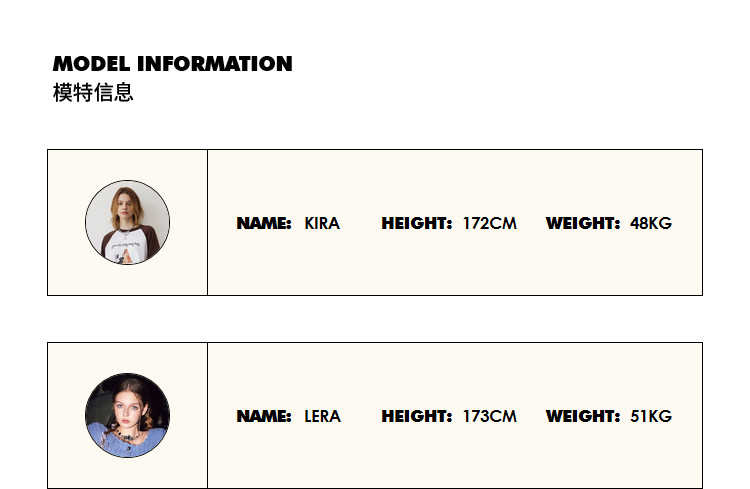Click the HEIGHT label in Kira's card

pos(416,223)
